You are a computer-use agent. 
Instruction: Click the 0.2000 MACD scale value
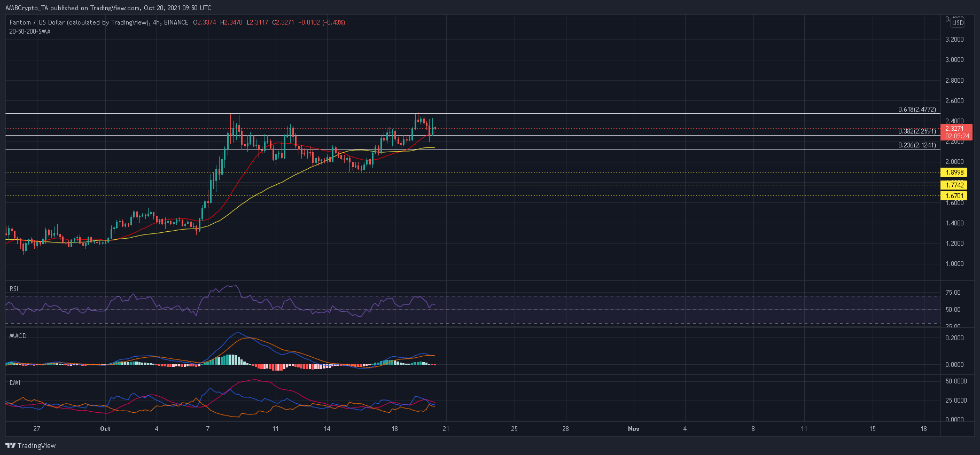(x=954, y=338)
